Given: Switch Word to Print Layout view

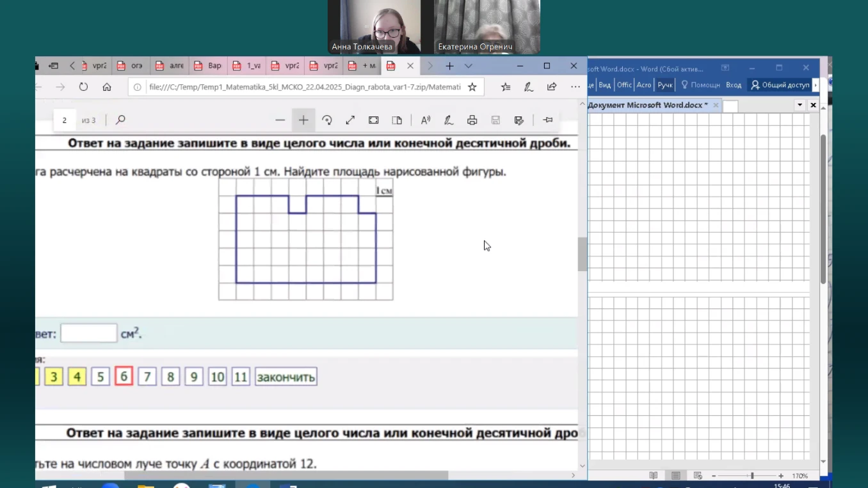Looking at the screenshot, I should pos(675,476).
